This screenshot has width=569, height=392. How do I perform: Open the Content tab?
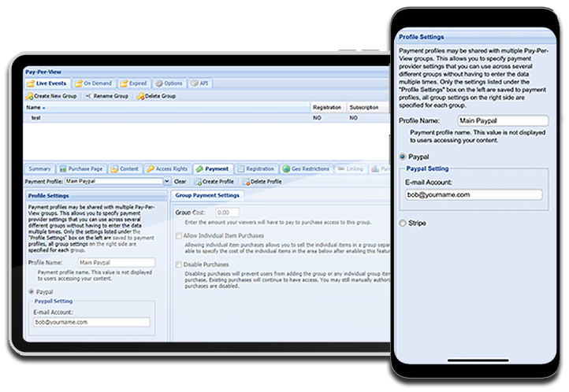125,168
